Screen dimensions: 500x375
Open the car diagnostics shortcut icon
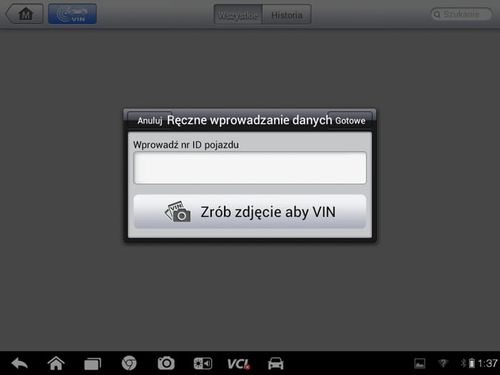pos(276,363)
